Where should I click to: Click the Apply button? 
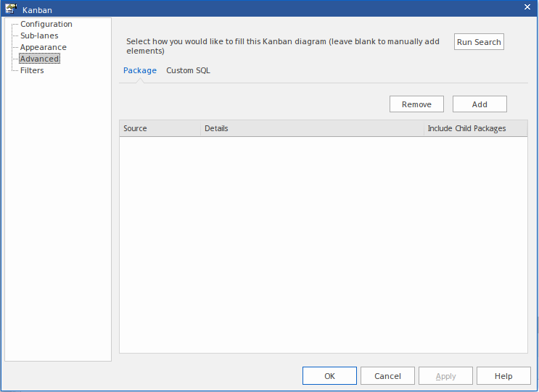(445, 376)
